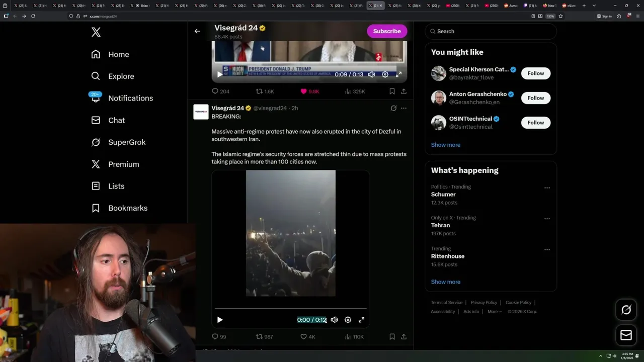This screenshot has width=644, height=362.
Task: Mute the Dezful protest video
Action: pos(334,320)
